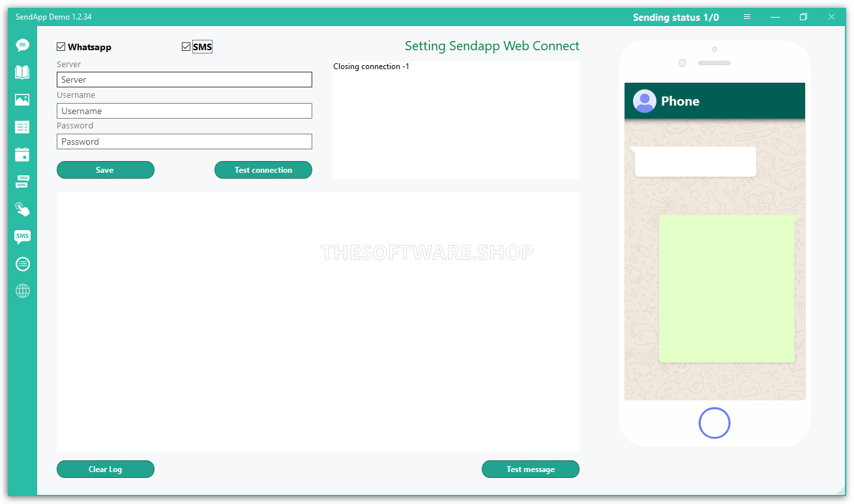Open the chat message sidebar icon
This screenshot has height=504, width=854.
point(22,45)
